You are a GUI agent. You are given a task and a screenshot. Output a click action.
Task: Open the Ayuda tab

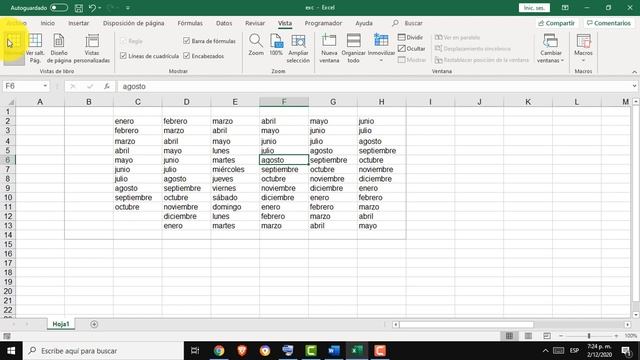(364, 23)
